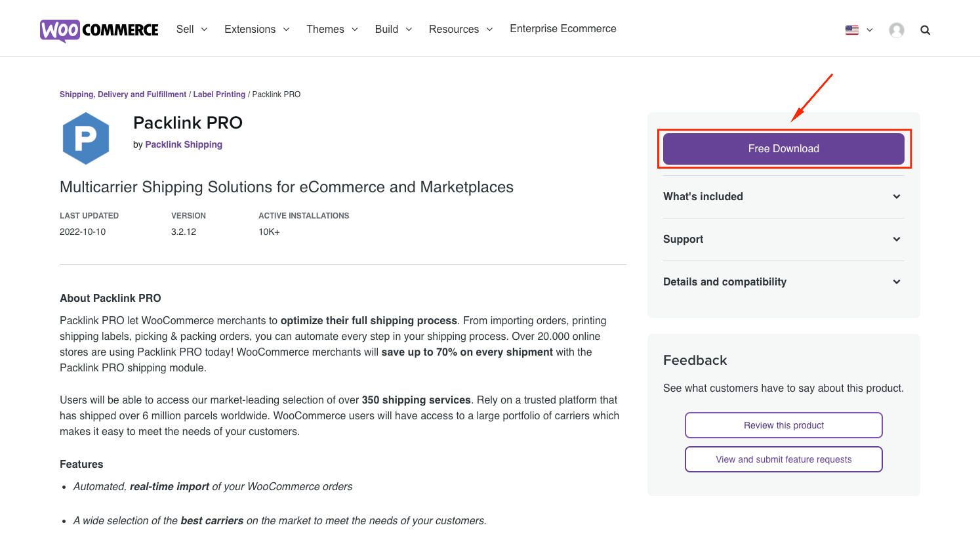This screenshot has height=540, width=980.
Task: Open the search icon in the header
Action: point(925,30)
